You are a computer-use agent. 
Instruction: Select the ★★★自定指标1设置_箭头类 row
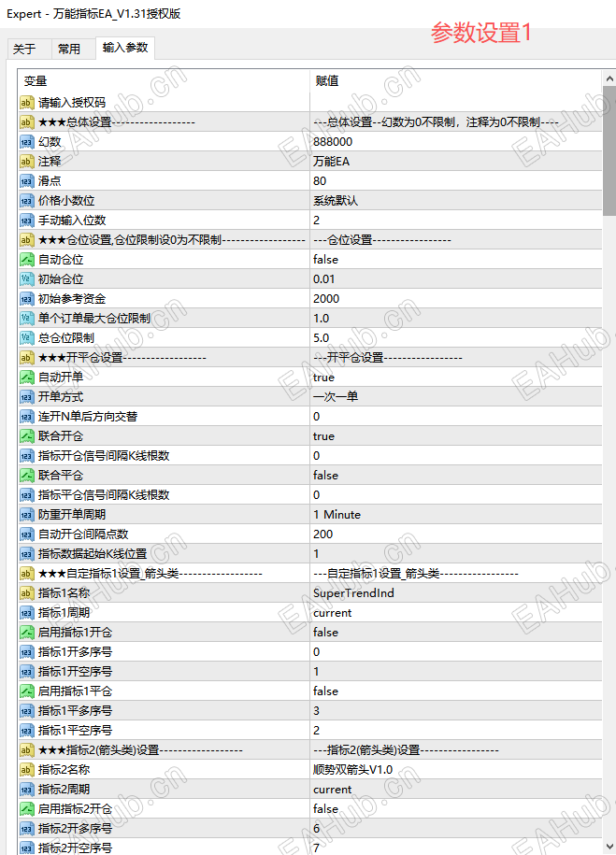point(310,574)
